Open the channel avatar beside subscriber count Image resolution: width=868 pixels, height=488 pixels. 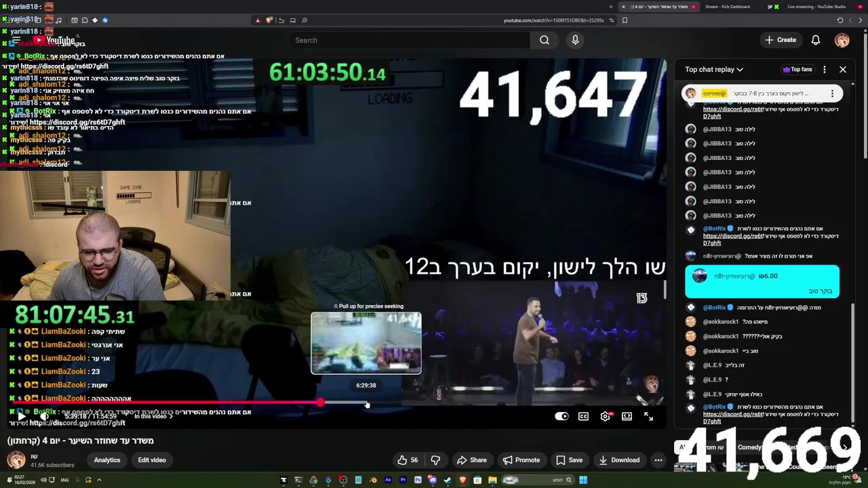pyautogui.click(x=16, y=460)
